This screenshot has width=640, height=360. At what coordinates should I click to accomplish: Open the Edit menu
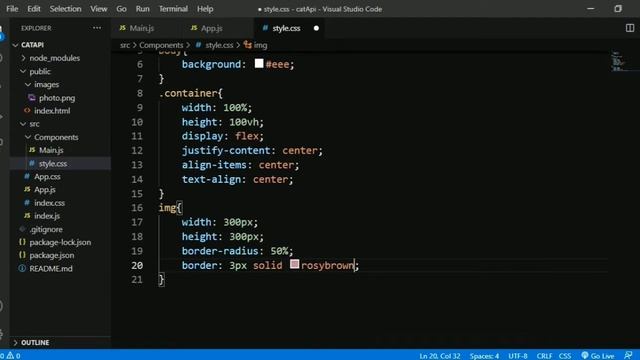pos(34,9)
